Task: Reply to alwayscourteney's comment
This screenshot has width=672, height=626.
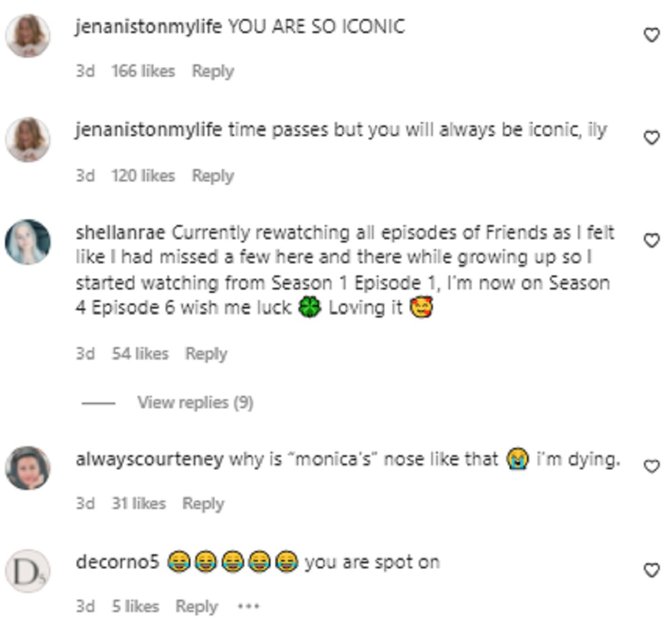Action: tap(203, 503)
